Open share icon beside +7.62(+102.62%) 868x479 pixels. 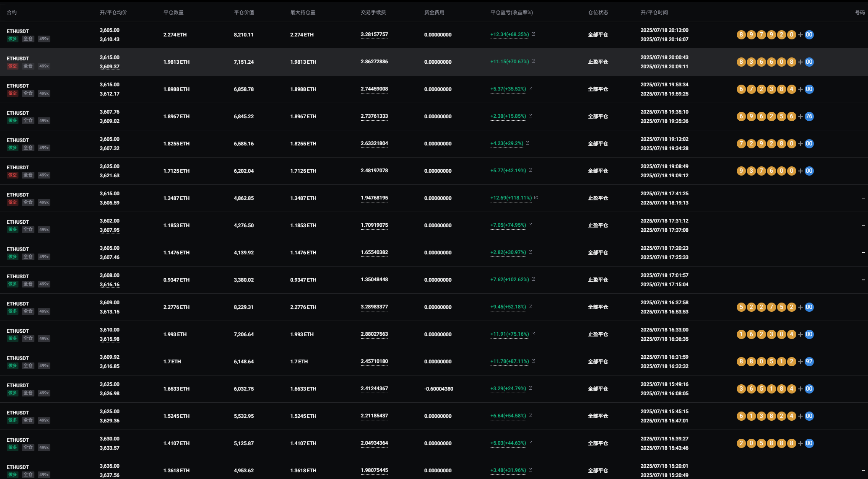pyautogui.click(x=533, y=280)
